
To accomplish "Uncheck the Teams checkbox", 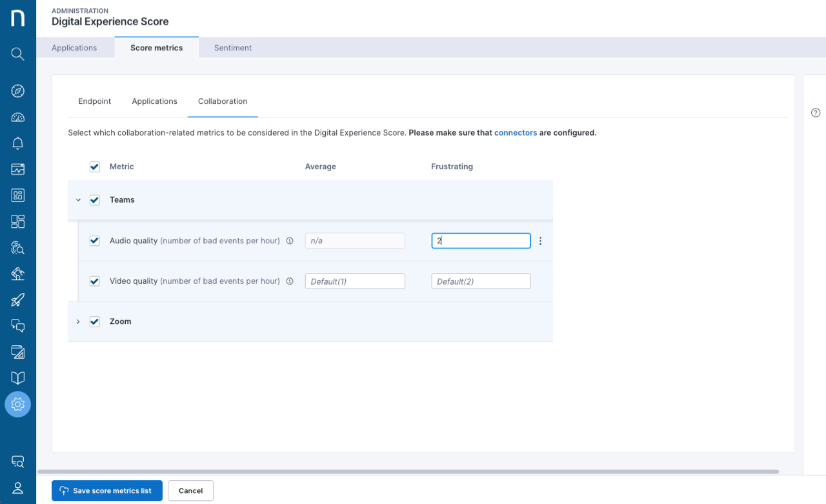I will [95, 200].
